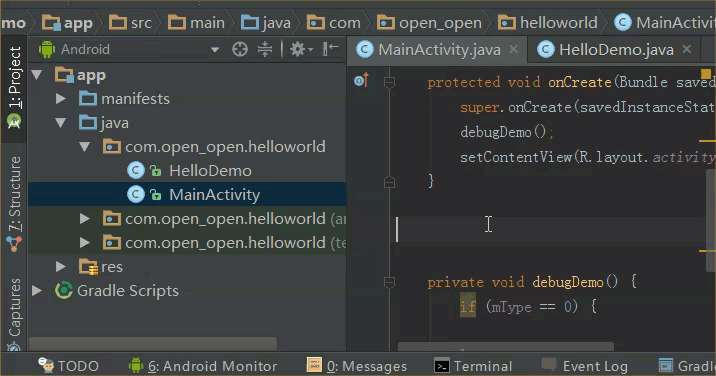
Task: Fold the onCreate method via gutter marker
Action: (x=389, y=82)
